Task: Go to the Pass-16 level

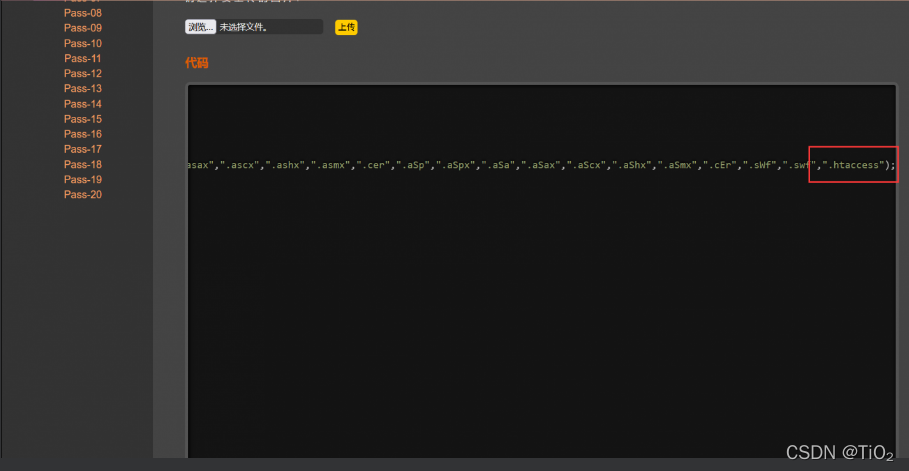Action: (83, 134)
